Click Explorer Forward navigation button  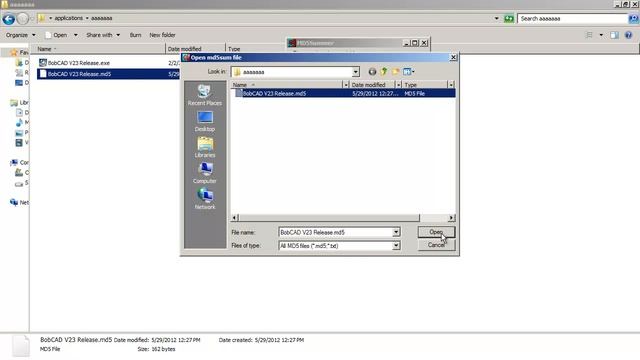(x=23, y=18)
